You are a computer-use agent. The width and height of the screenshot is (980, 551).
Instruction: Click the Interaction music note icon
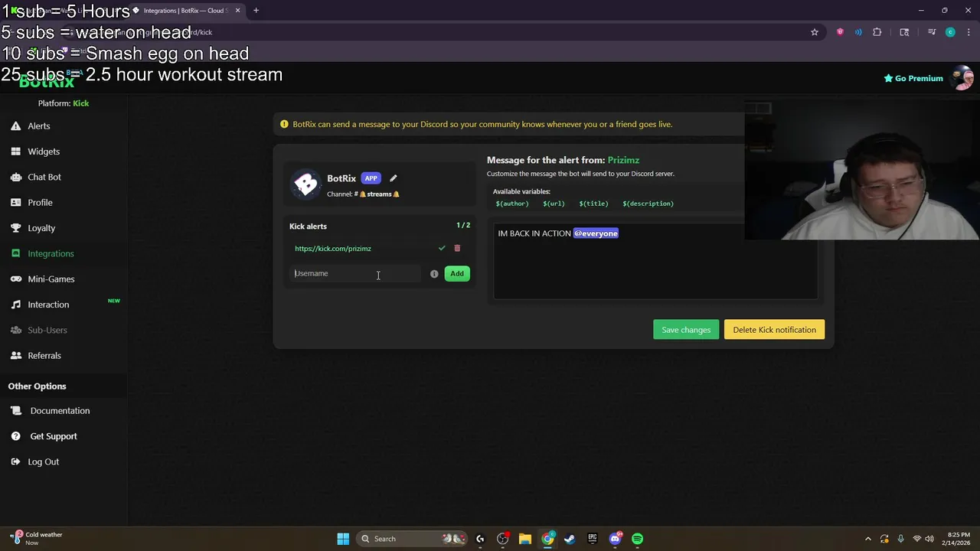pos(15,305)
